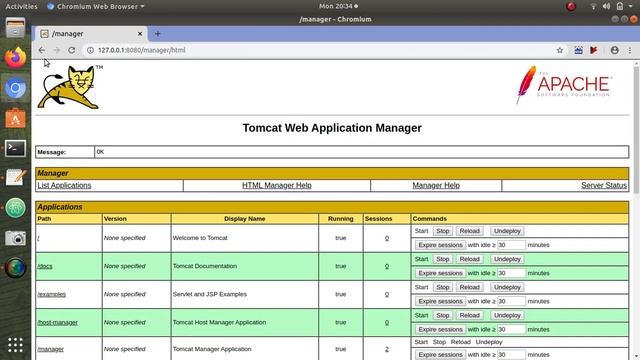640x360 pixels.
Task: Open network icon in top bar
Action: [x=593, y=6]
